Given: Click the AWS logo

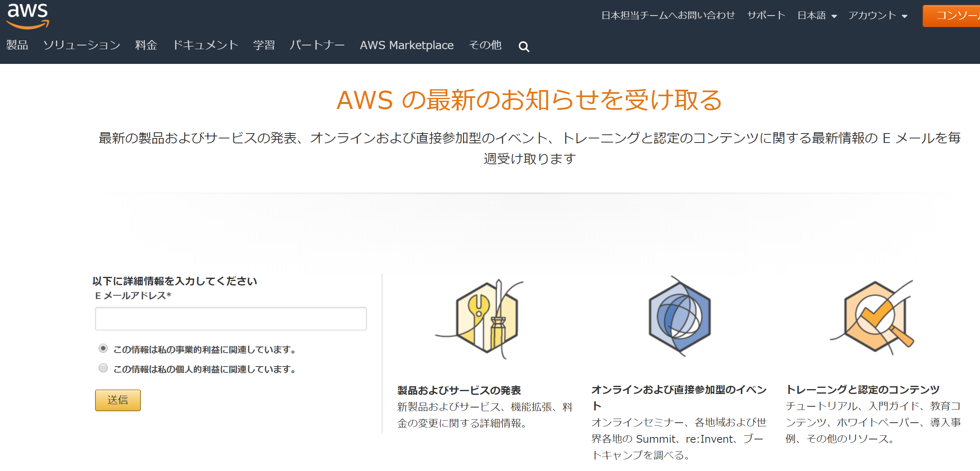Looking at the screenshot, I should click(28, 16).
